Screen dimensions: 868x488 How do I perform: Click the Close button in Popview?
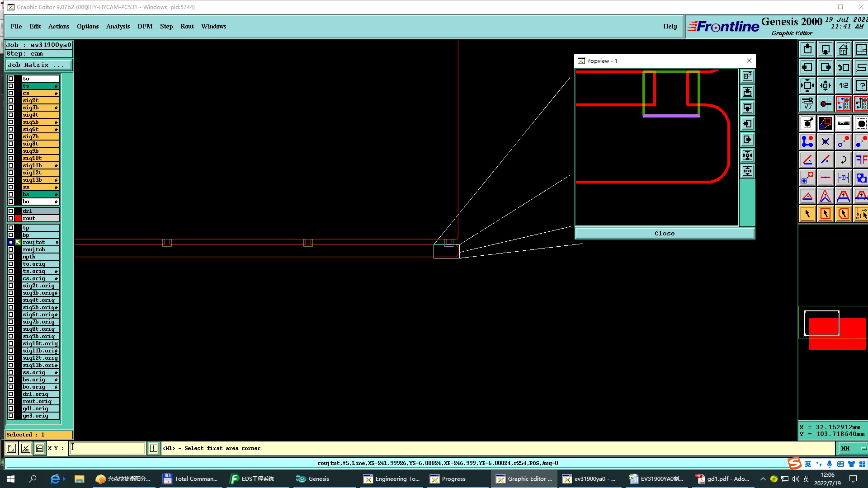[x=664, y=233]
